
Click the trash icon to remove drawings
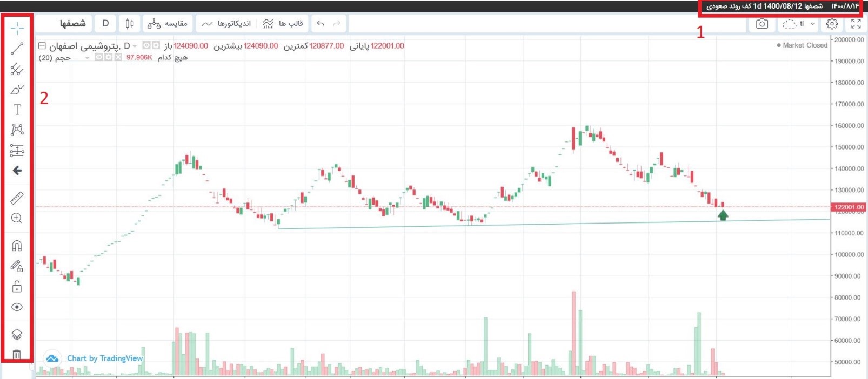(x=17, y=355)
